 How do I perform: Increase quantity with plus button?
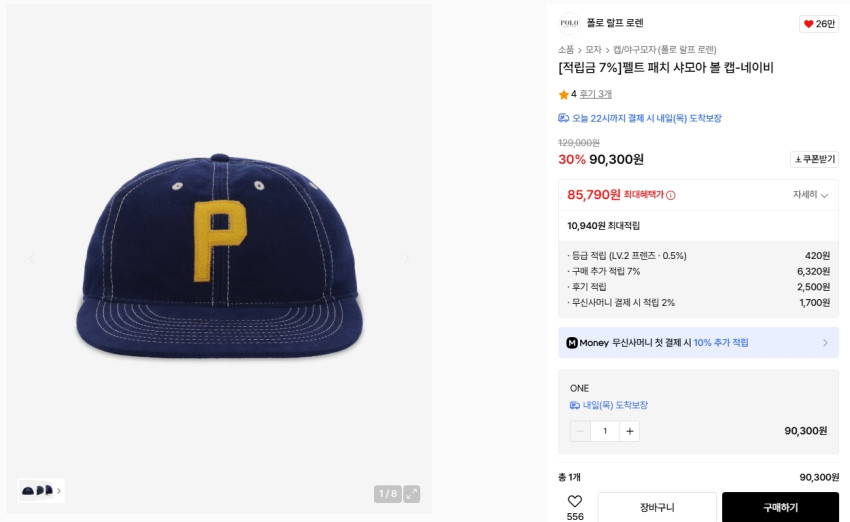[x=629, y=431]
